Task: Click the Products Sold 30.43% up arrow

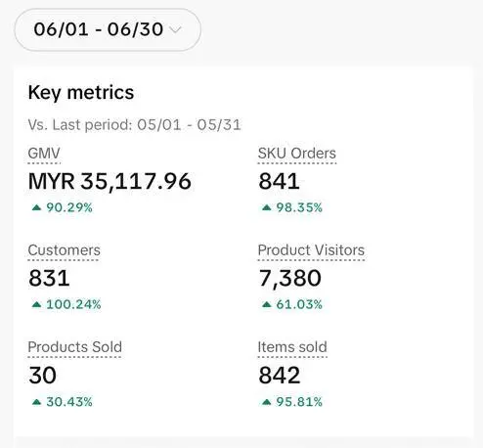Action: point(36,402)
